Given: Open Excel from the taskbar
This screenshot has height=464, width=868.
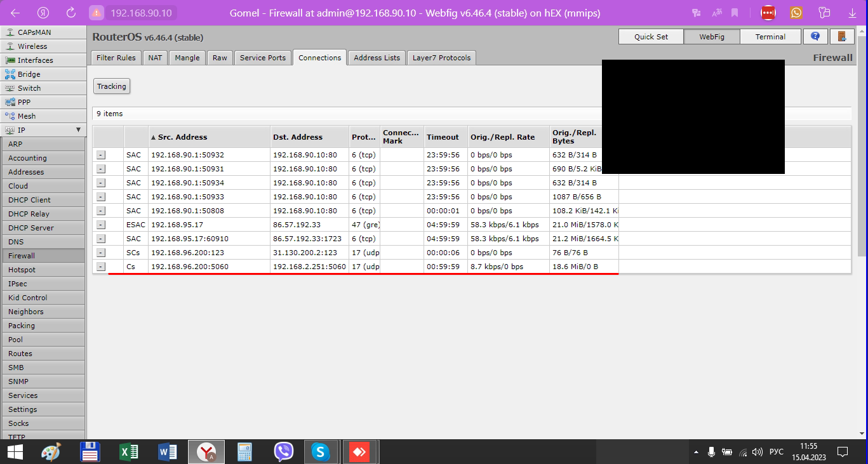Looking at the screenshot, I should click(129, 452).
